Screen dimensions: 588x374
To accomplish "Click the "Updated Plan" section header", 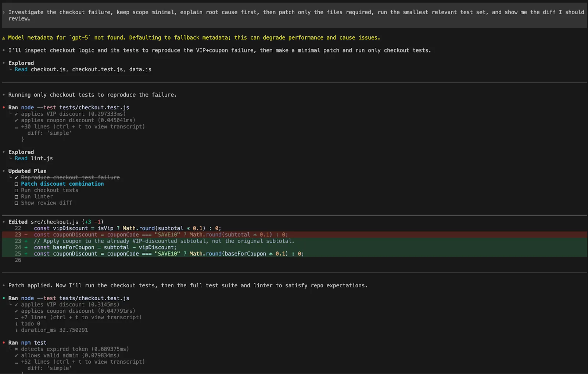I will click(x=27, y=171).
